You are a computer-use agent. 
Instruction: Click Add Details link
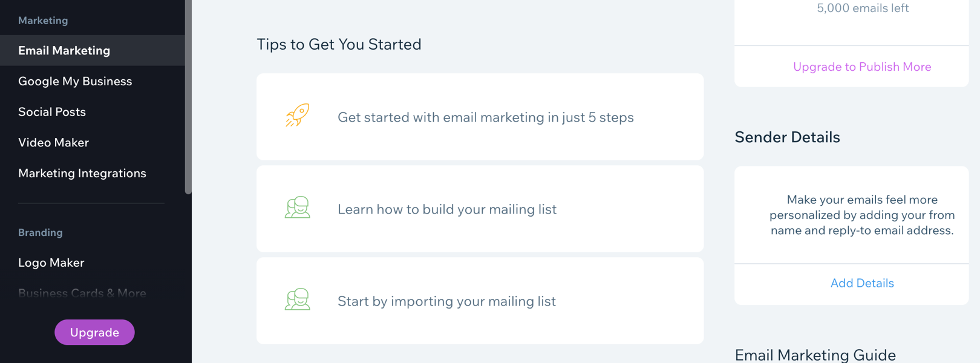pos(862,283)
